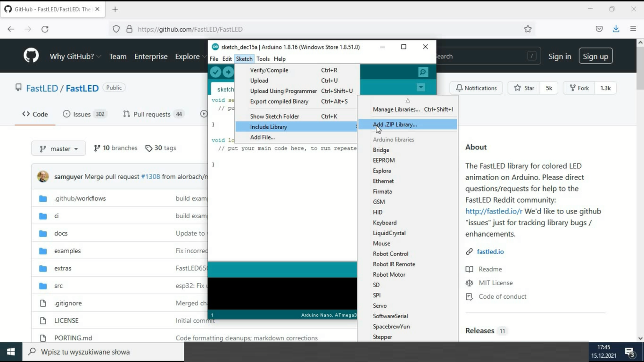Open the PORTING.md file
Image resolution: width=644 pixels, height=362 pixels.
click(x=73, y=338)
